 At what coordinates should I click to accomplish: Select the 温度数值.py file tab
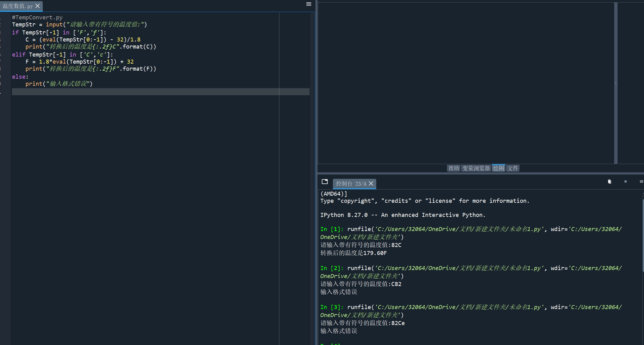[x=18, y=6]
